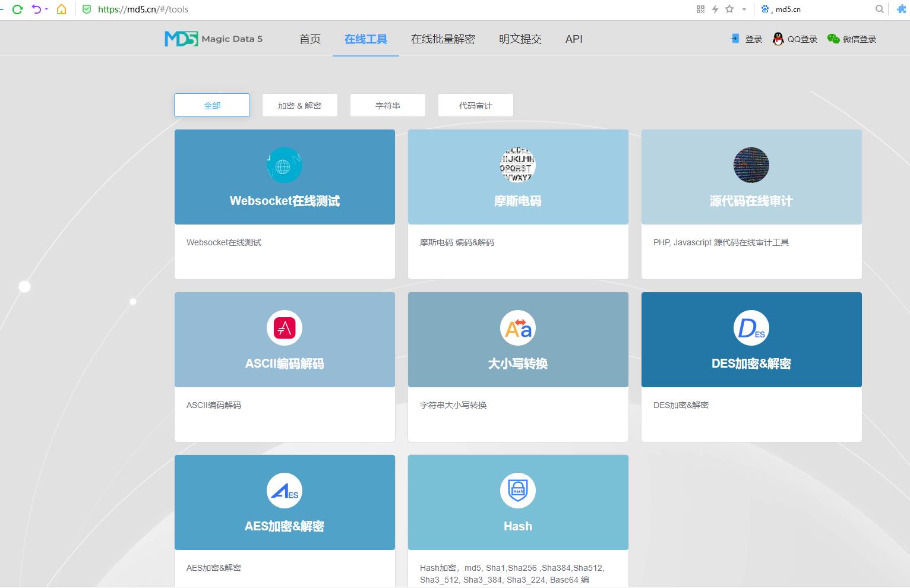Open AES加密&解密 card title
The width and height of the screenshot is (910, 588).
pos(285,526)
